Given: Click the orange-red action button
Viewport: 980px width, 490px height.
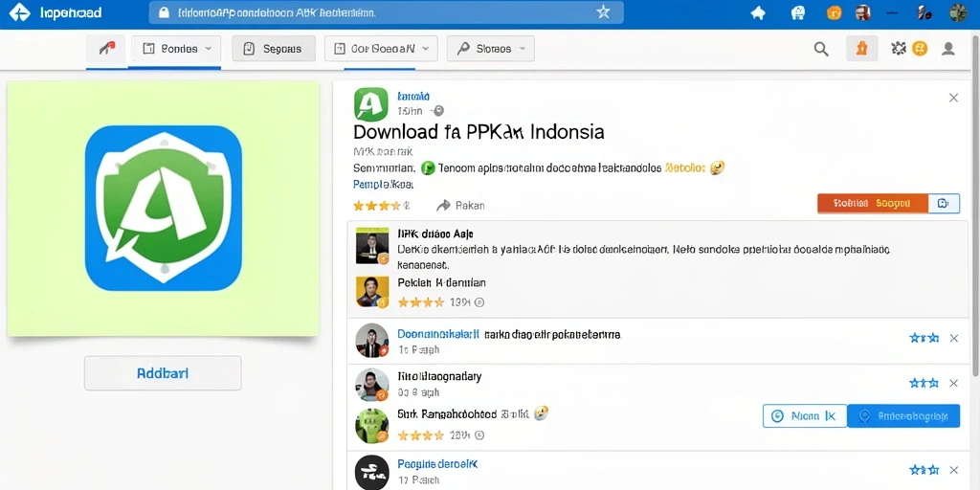Looking at the screenshot, I should [x=873, y=203].
